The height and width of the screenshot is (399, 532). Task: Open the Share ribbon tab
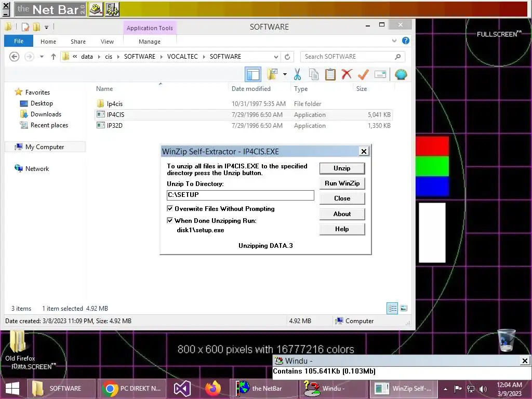click(x=78, y=42)
